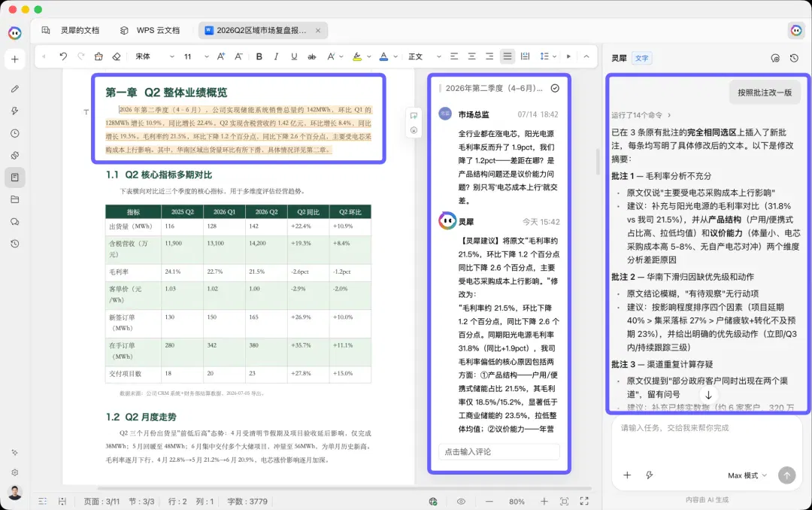Click the plus button in left sidebar
The image size is (812, 510).
tap(14, 59)
